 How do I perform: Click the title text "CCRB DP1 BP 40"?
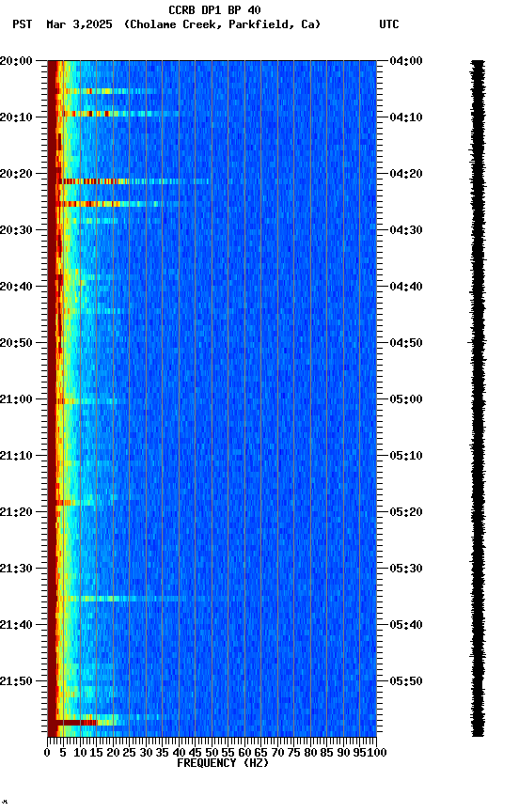[x=214, y=9]
